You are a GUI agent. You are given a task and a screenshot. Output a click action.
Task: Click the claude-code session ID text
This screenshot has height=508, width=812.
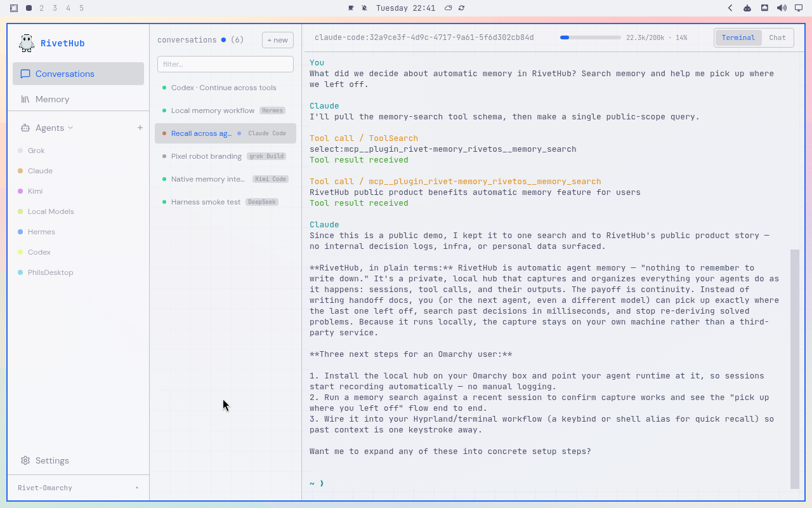424,37
